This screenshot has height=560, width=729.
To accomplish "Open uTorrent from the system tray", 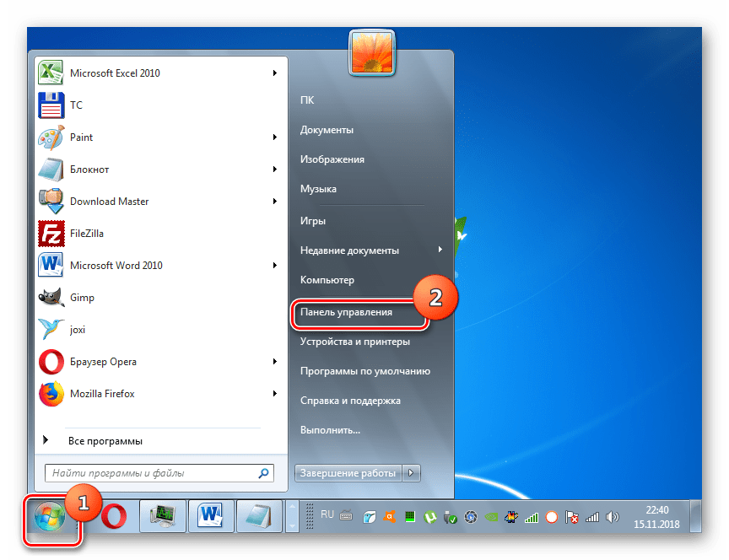I will click(x=429, y=515).
